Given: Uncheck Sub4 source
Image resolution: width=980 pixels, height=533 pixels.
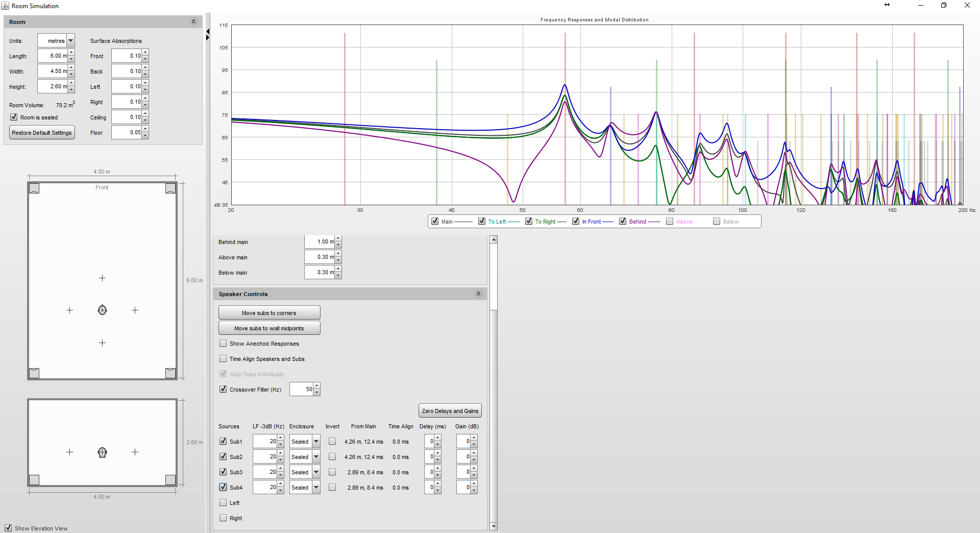Looking at the screenshot, I should pos(223,487).
